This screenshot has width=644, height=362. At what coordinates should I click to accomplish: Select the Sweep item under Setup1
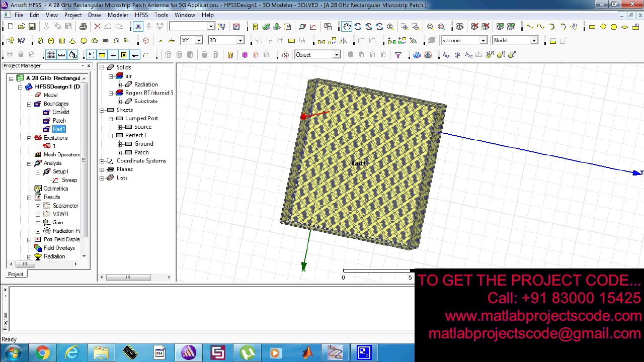[x=69, y=180]
